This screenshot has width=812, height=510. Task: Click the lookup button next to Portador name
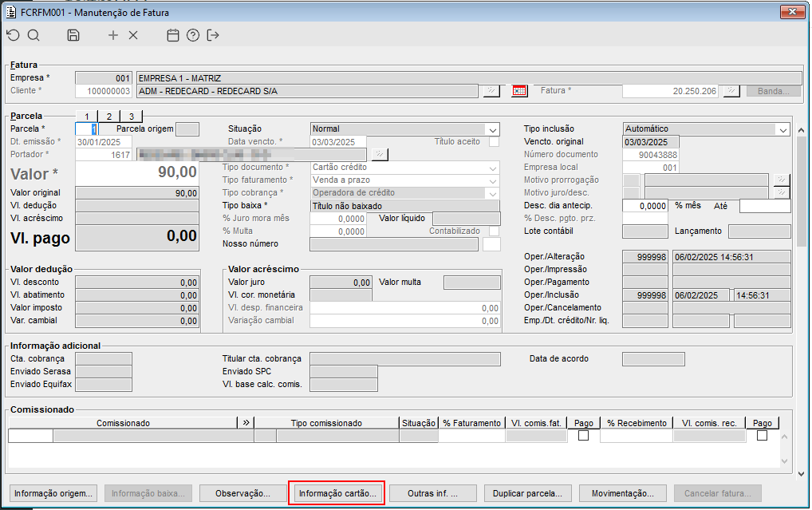coord(380,155)
